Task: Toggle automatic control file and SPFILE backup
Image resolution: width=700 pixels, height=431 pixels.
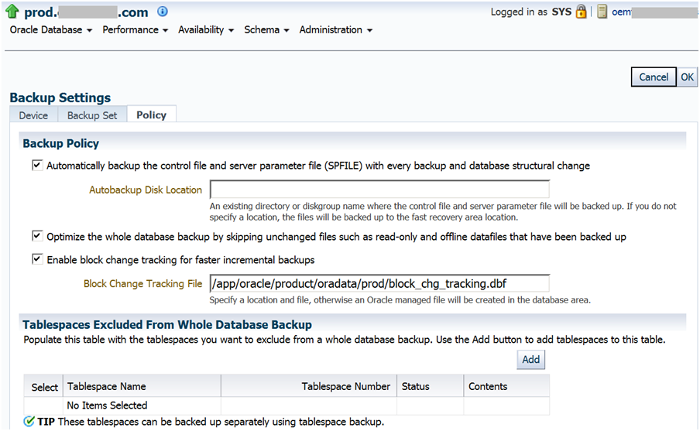Action: coord(37,165)
